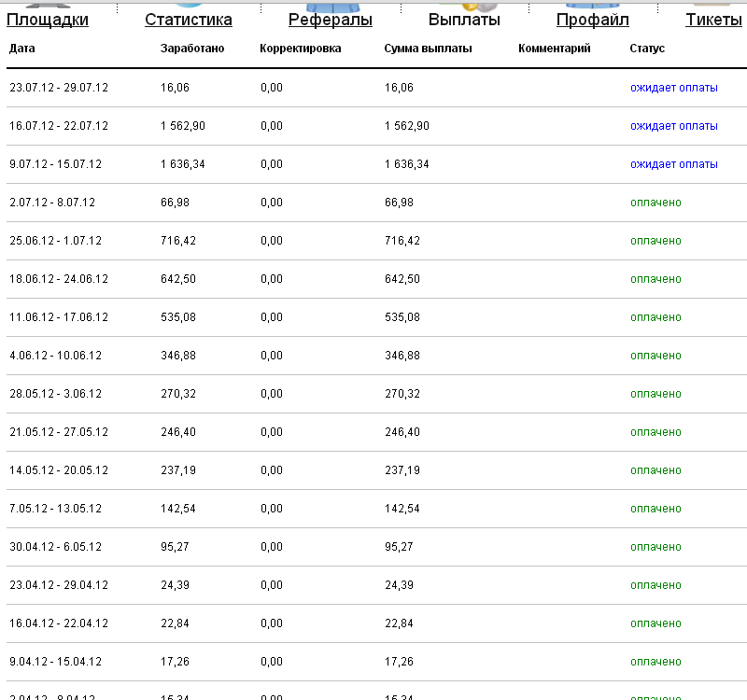The height and width of the screenshot is (700, 747).
Task: Click payout sum 24,39
Action: (x=400, y=585)
